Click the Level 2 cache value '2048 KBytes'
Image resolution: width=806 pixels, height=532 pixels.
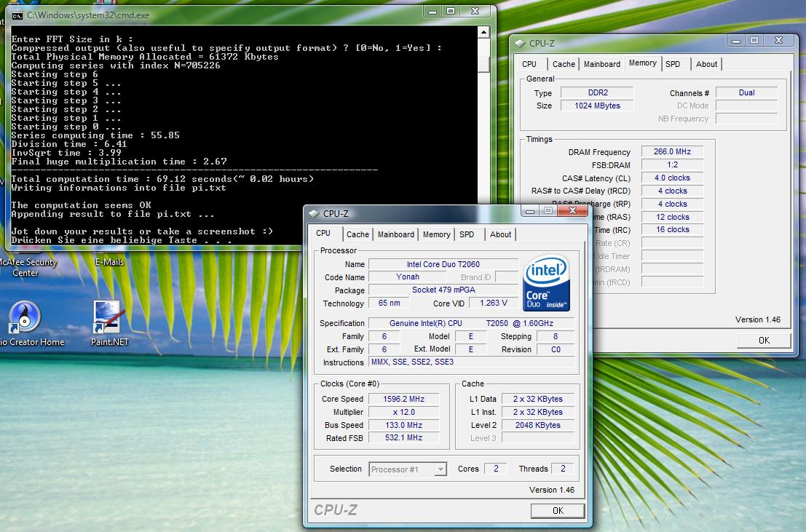click(537, 425)
